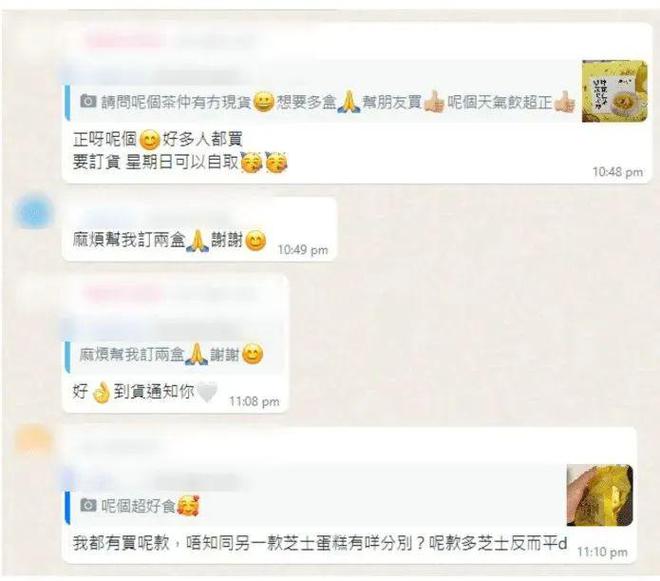Screen dimensions: 660x581
Task: Click the pink blurred sender name in 10:48 pm message
Action: (124, 41)
